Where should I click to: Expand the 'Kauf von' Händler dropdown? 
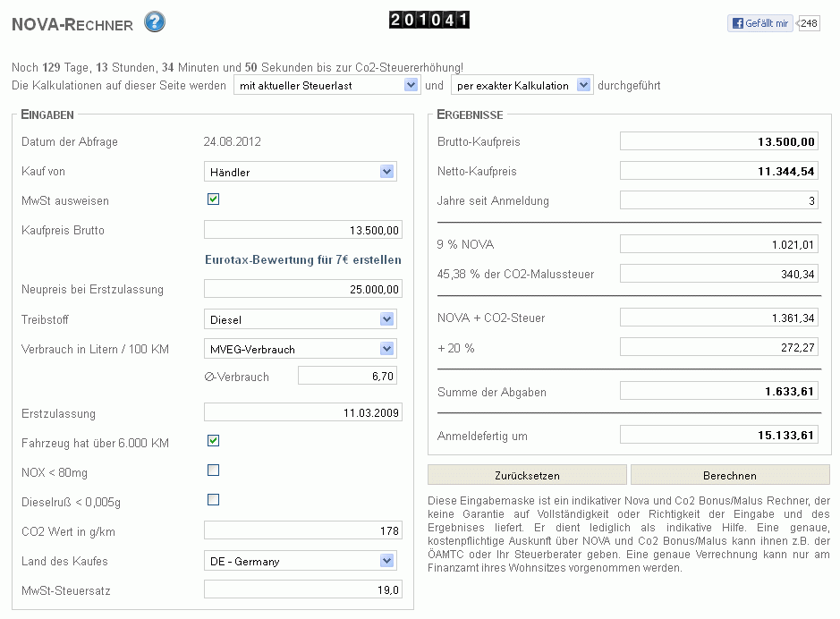pos(300,172)
